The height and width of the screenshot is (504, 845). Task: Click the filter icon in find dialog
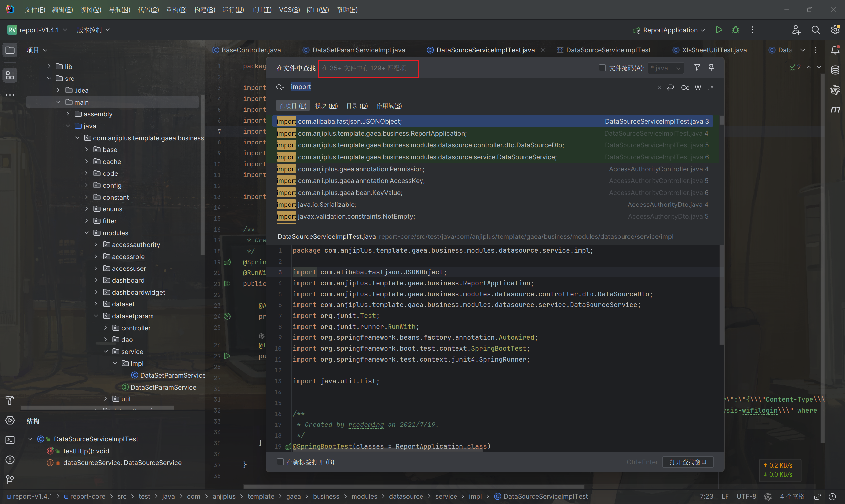(697, 68)
